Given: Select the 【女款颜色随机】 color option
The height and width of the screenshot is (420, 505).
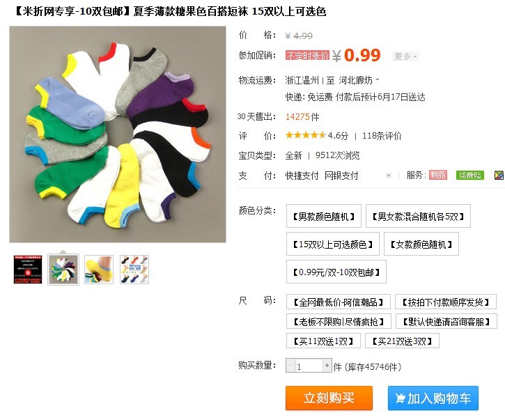Looking at the screenshot, I should [421, 244].
